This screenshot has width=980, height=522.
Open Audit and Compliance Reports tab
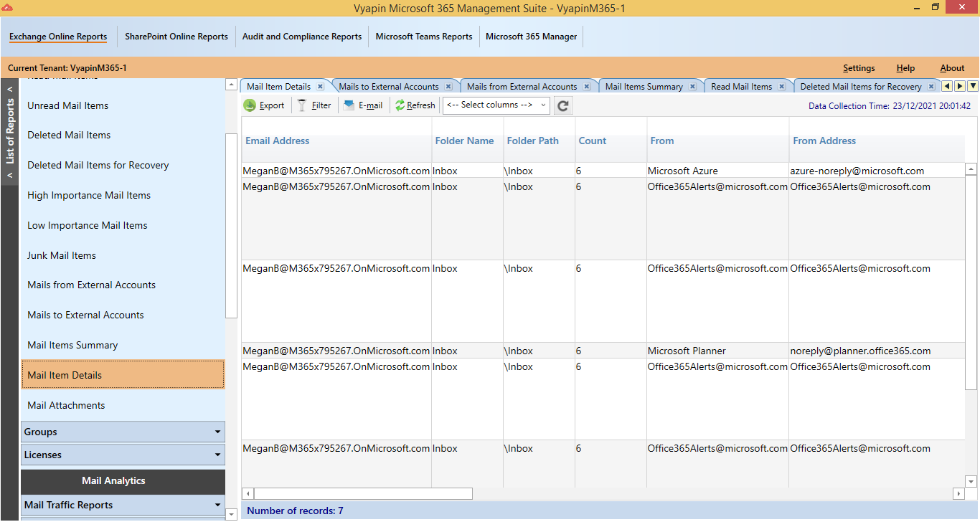(302, 37)
